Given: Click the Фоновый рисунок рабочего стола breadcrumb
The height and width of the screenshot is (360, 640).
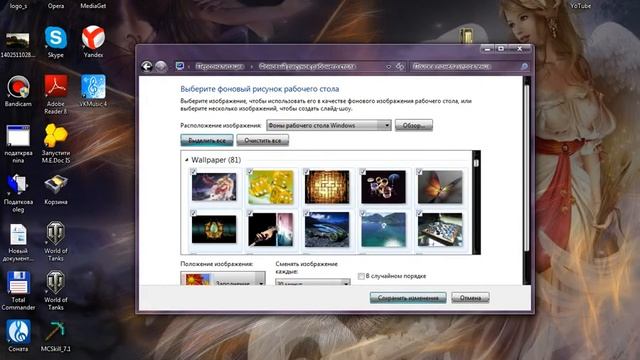Looking at the screenshot, I should (x=308, y=66).
